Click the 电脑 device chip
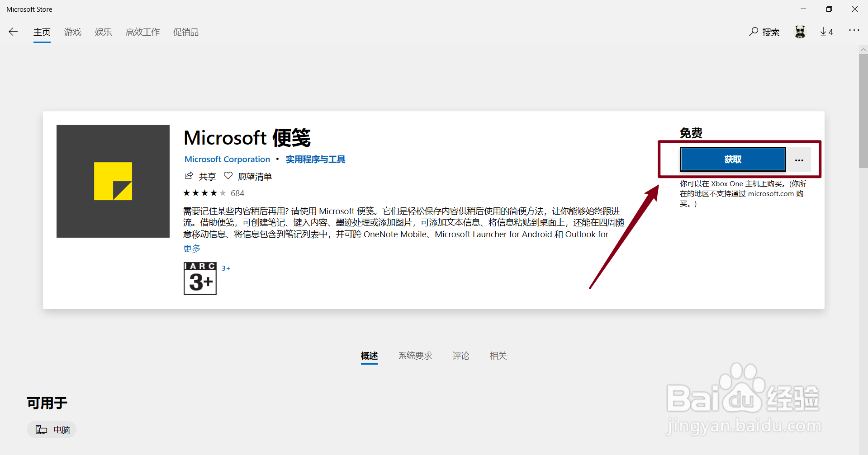Viewport: 868px width, 455px height. click(52, 430)
